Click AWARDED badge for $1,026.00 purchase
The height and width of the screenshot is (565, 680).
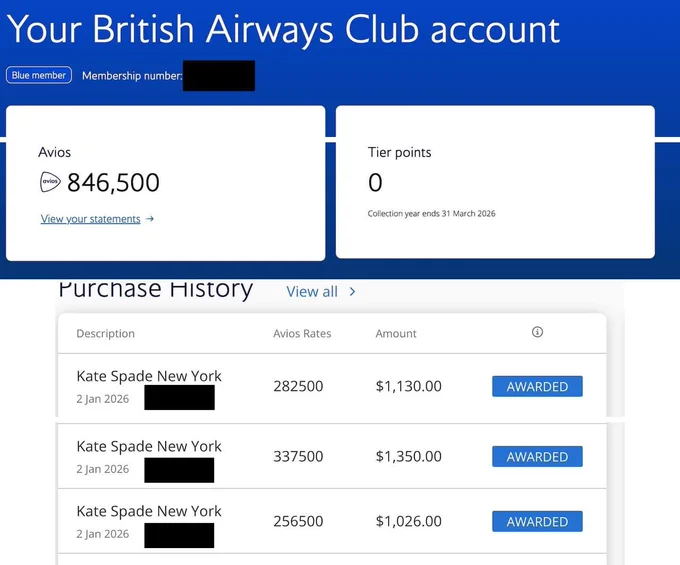537,521
